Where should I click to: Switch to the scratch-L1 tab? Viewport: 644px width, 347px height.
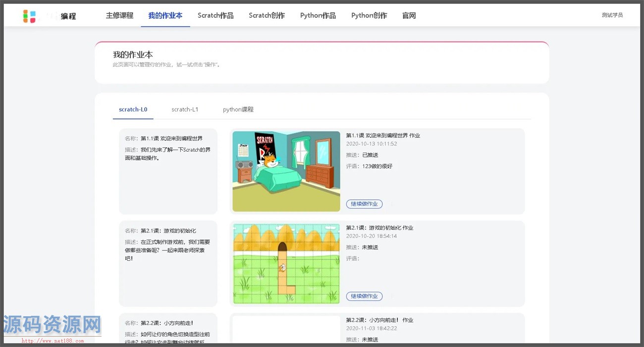185,110
